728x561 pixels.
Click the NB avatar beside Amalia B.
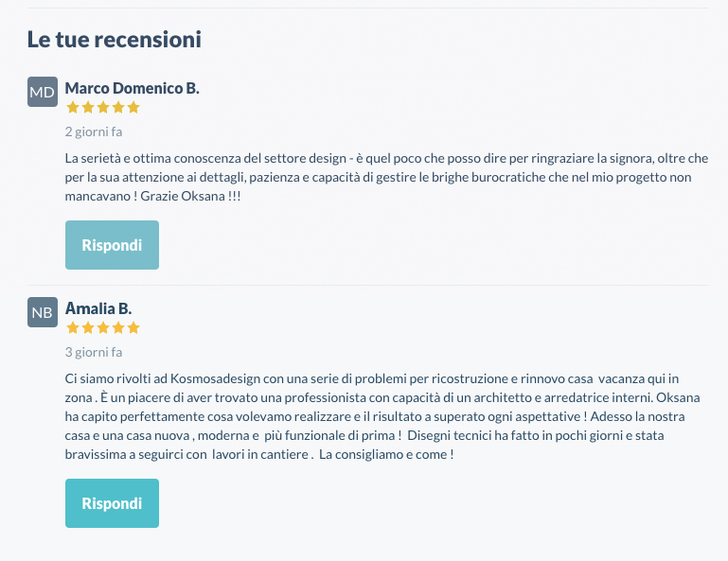point(43,312)
